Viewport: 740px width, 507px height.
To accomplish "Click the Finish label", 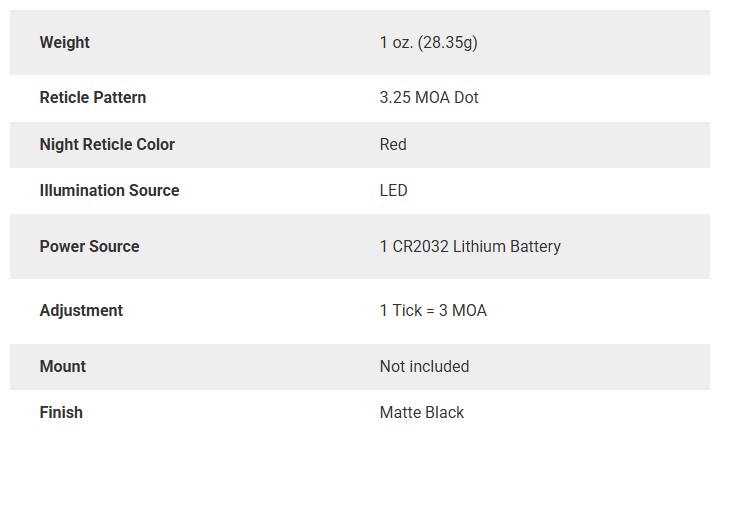I will point(61,413).
